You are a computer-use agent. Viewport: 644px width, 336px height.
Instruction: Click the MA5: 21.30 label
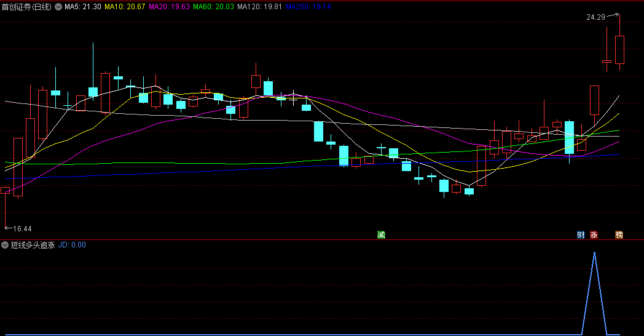click(82, 7)
